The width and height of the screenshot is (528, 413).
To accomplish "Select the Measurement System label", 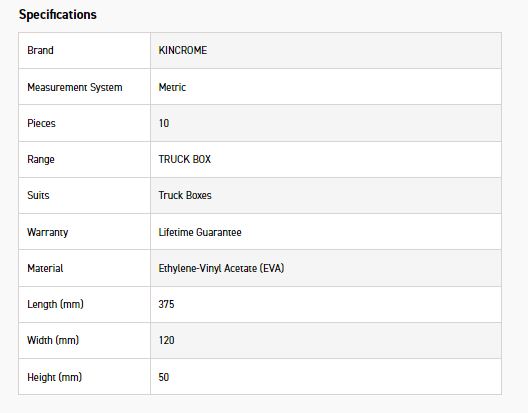I will click(75, 87).
